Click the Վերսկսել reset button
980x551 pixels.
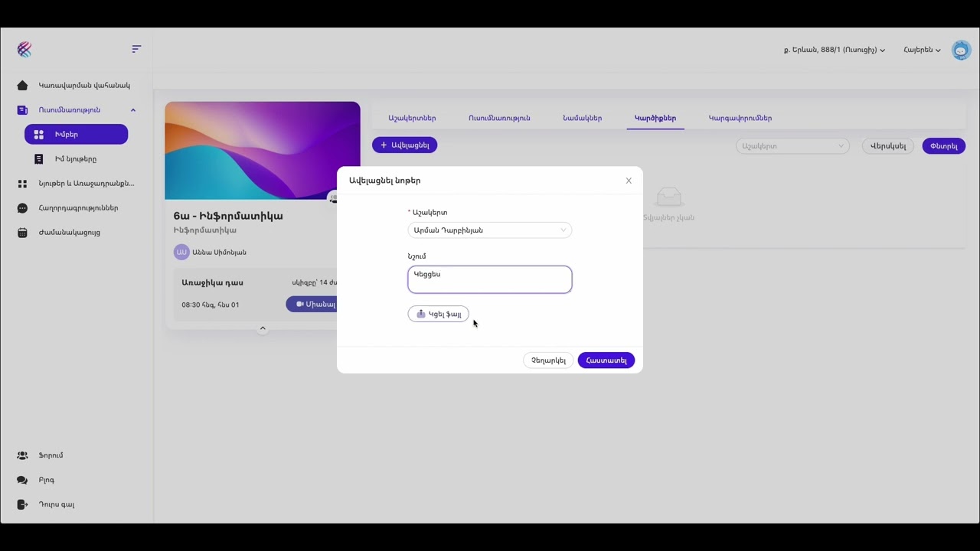pyautogui.click(x=888, y=146)
